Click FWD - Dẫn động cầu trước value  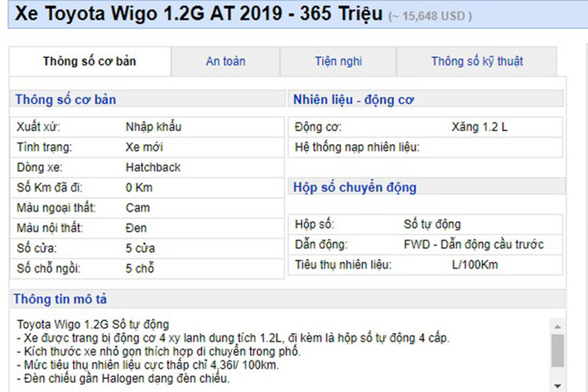coord(474,244)
